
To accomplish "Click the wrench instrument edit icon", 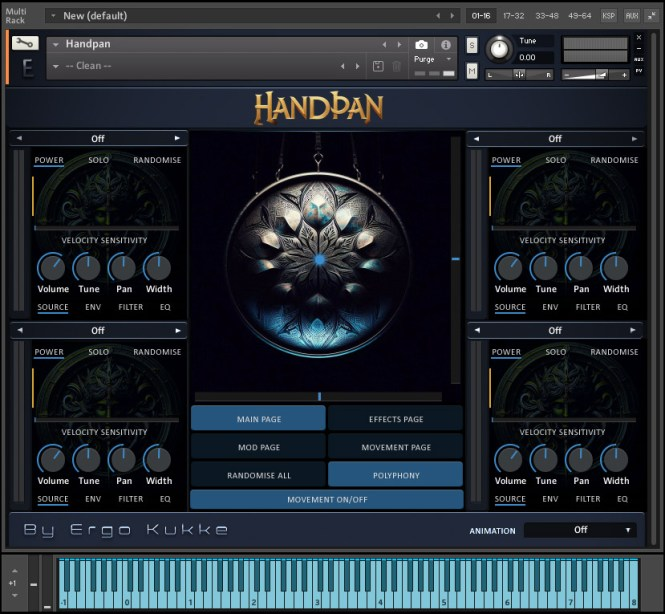I will [26, 43].
